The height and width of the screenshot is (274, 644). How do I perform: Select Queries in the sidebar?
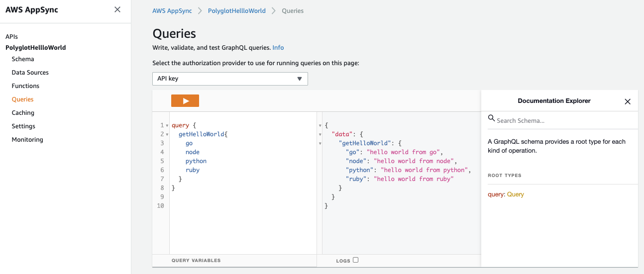pos(23,99)
